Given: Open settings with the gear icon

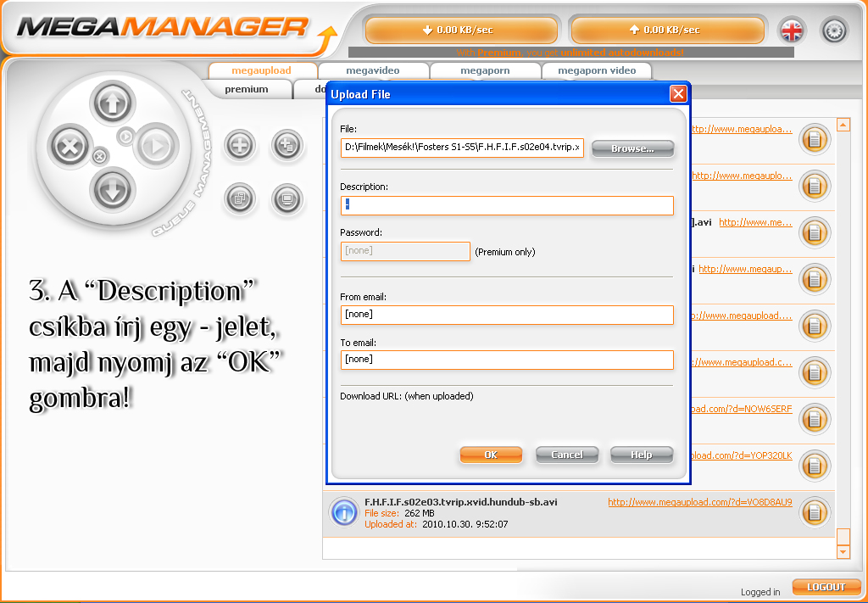Looking at the screenshot, I should point(834,31).
